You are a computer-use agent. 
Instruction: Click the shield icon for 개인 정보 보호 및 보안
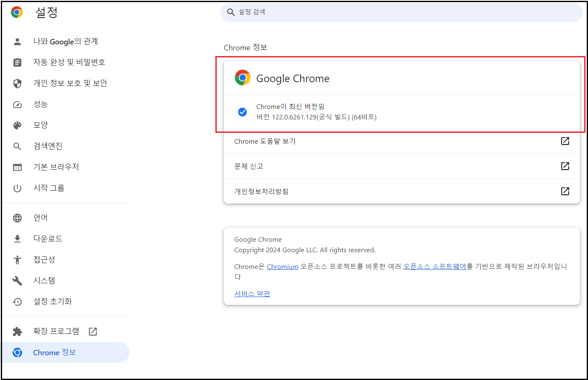pyautogui.click(x=17, y=83)
